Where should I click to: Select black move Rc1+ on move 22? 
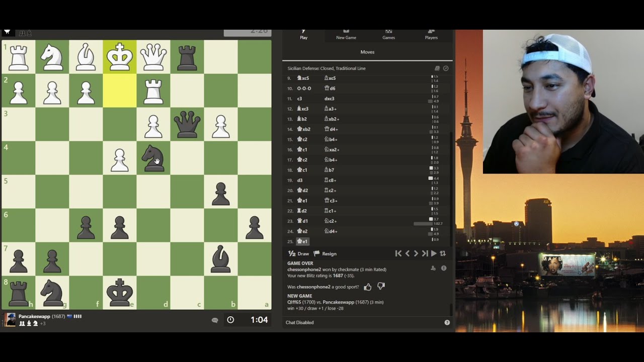pos(331,211)
